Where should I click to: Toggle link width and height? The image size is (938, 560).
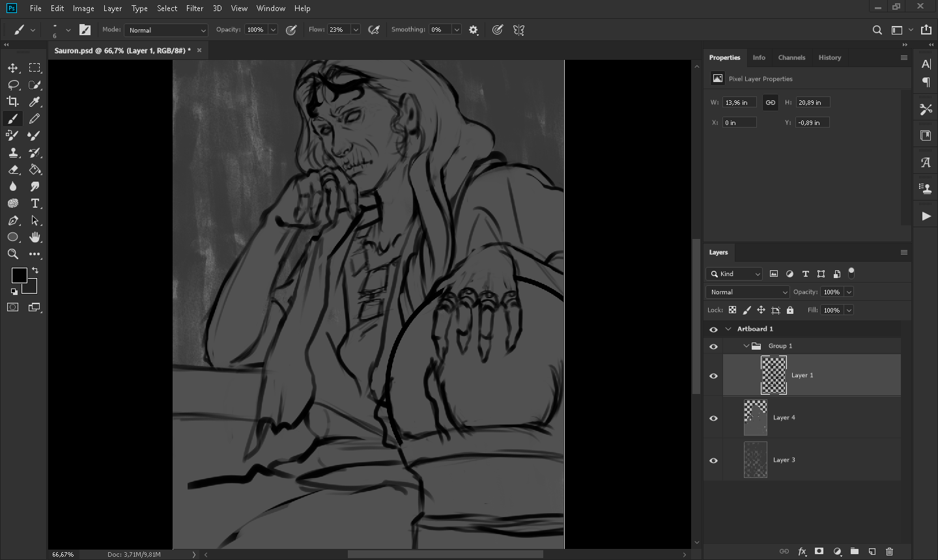click(x=770, y=102)
